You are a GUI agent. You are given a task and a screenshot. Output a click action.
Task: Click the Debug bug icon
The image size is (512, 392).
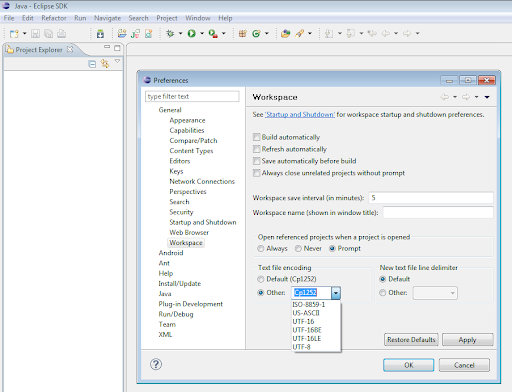(170, 34)
